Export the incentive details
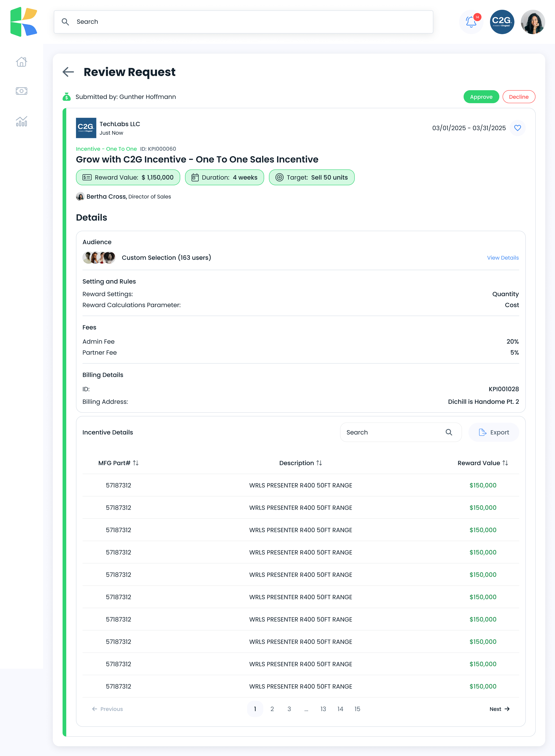Screen dimensions: 555x756 (494, 432)
